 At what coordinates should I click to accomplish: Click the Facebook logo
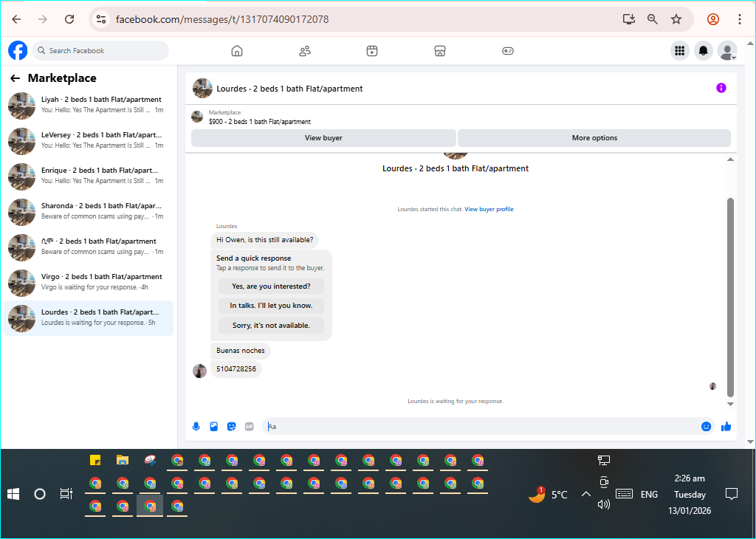point(18,51)
